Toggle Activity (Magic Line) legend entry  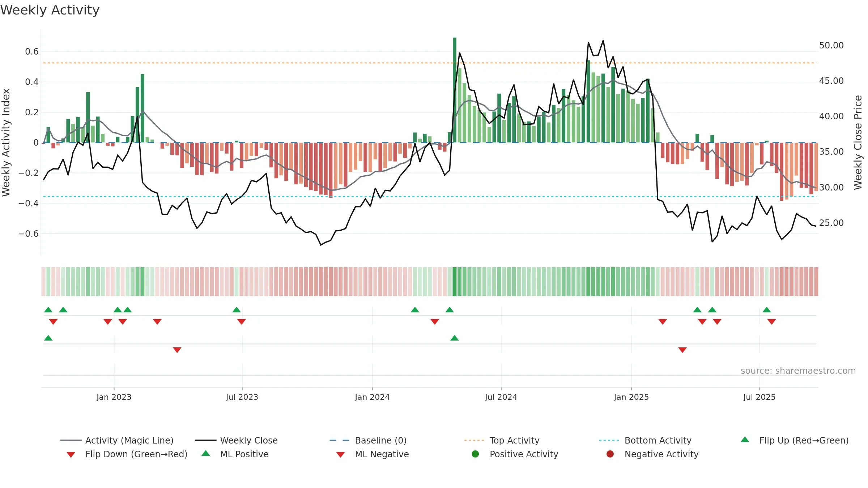(x=117, y=440)
